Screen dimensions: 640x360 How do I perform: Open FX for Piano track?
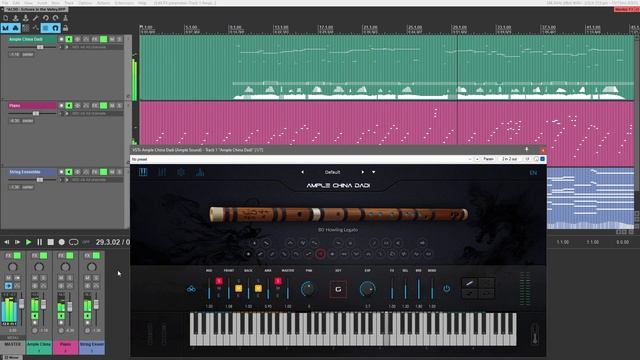95,106
